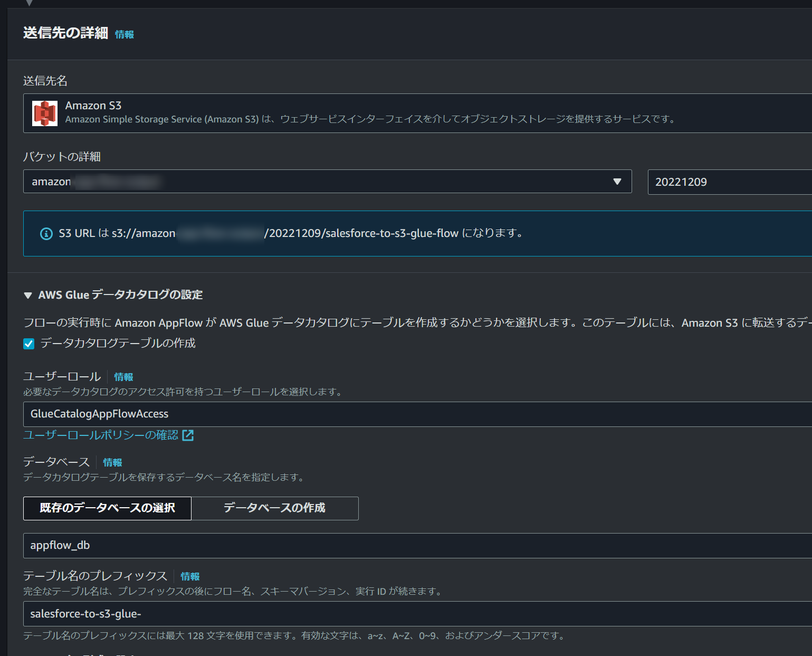Click the 送信先名 label
Viewport: 812px width, 656px height.
(x=45, y=81)
